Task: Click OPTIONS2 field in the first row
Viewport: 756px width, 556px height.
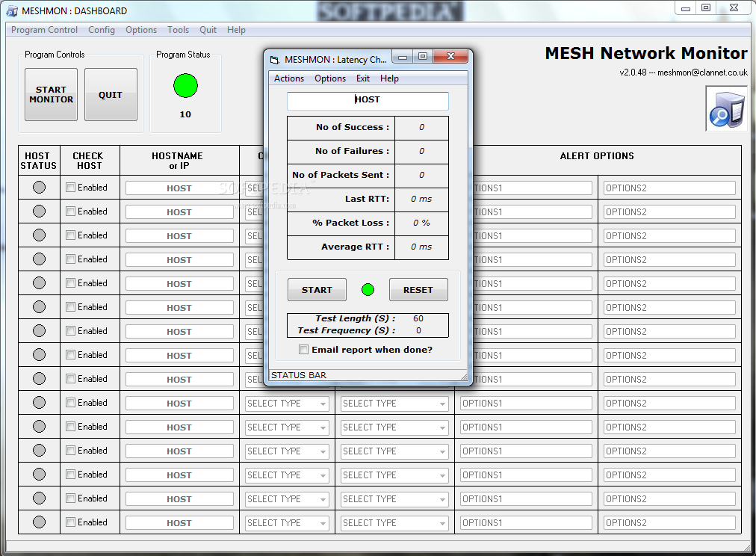Action: tap(669, 188)
